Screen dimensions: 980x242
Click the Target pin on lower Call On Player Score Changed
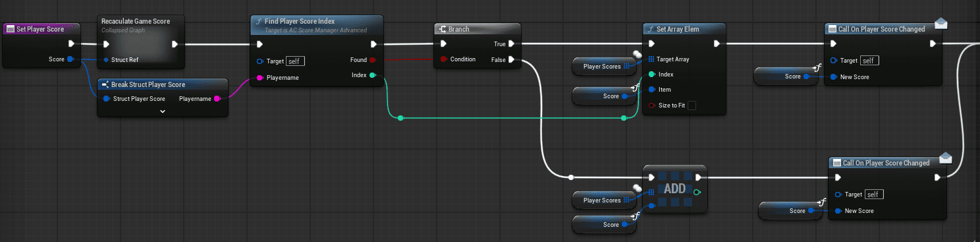tap(838, 195)
